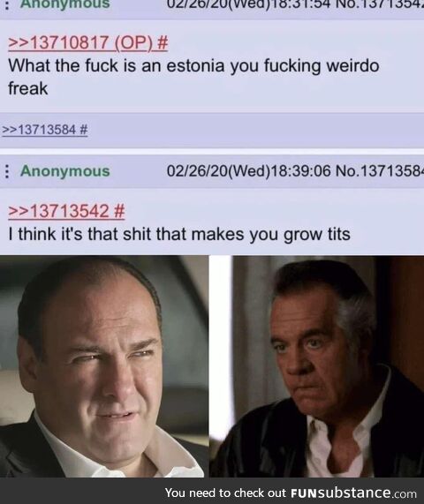Click the first post's top-right post number

point(380,4)
